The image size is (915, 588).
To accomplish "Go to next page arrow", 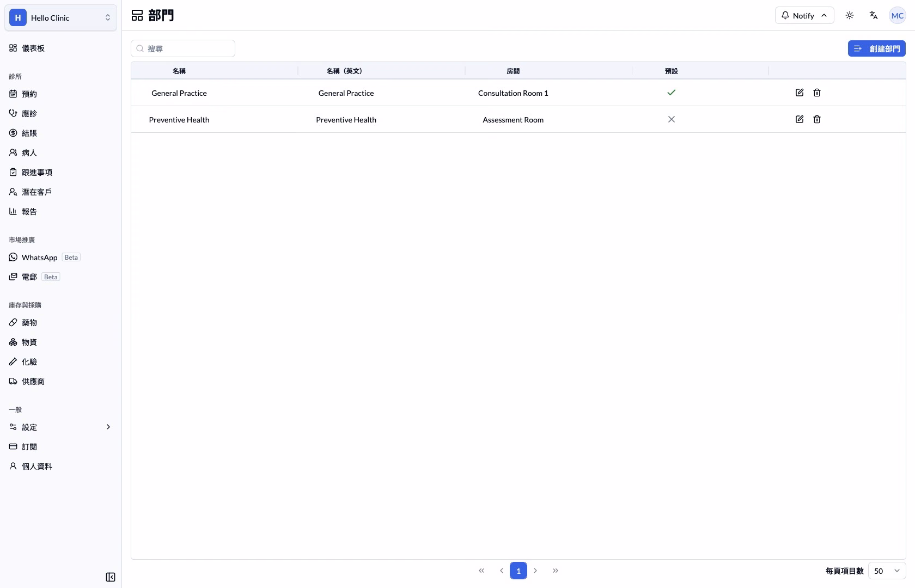I will 535,571.
